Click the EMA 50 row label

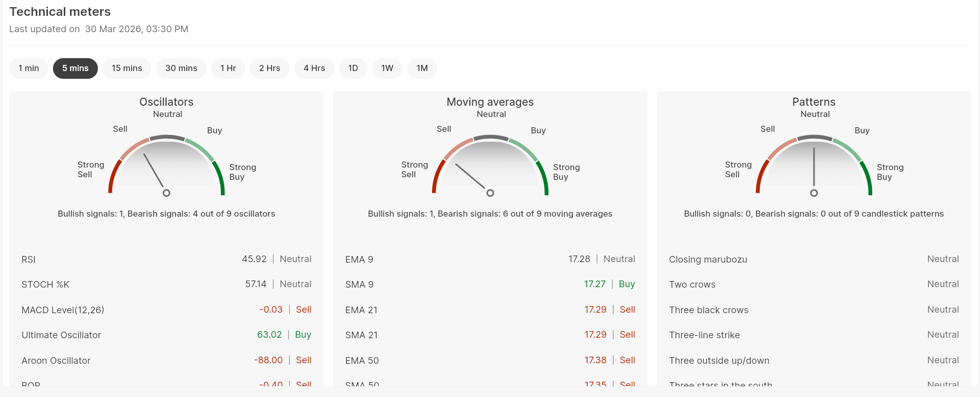[x=362, y=360]
